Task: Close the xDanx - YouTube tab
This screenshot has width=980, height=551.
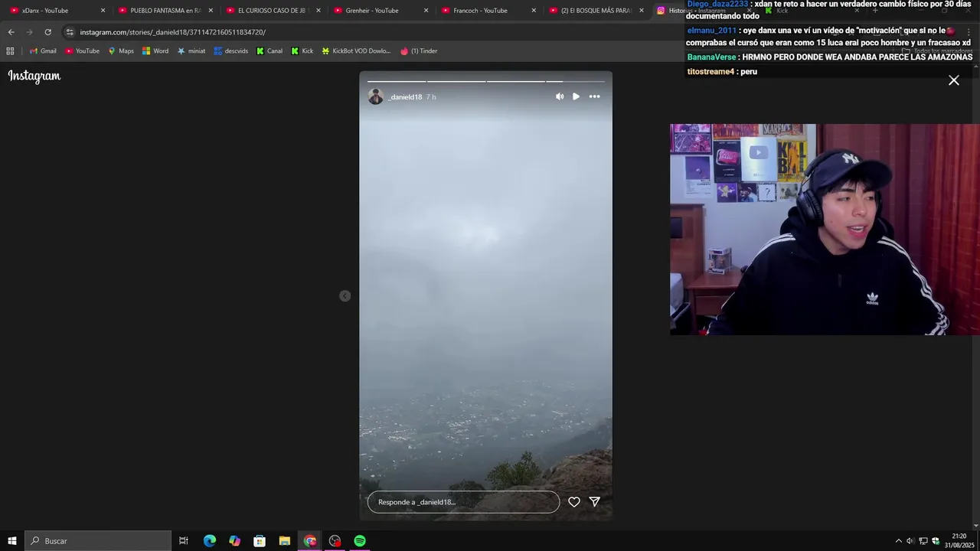Action: point(103,11)
